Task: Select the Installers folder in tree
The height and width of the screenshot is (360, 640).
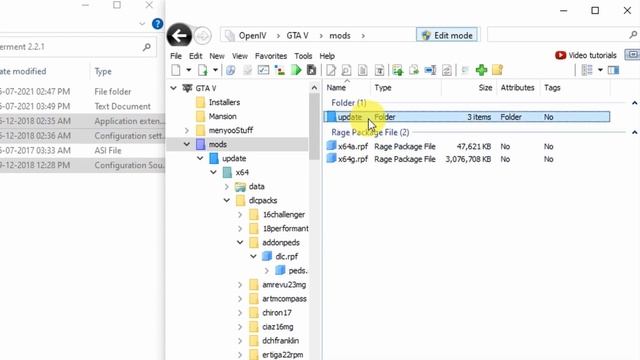Action: (224, 102)
